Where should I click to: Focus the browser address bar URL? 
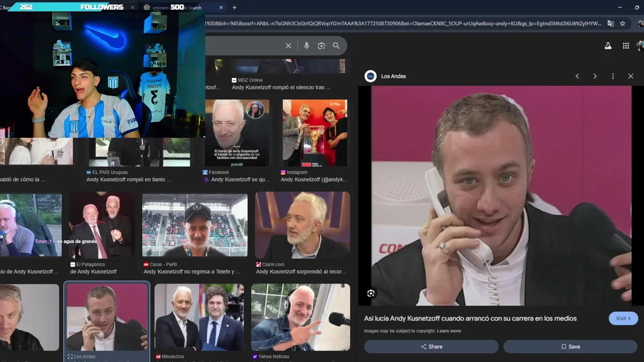pyautogui.click(x=403, y=23)
